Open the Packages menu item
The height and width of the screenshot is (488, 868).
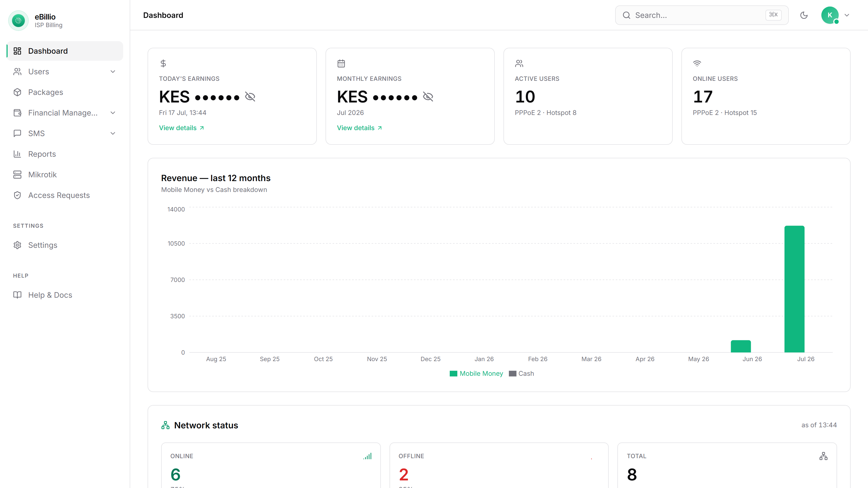click(x=65, y=92)
